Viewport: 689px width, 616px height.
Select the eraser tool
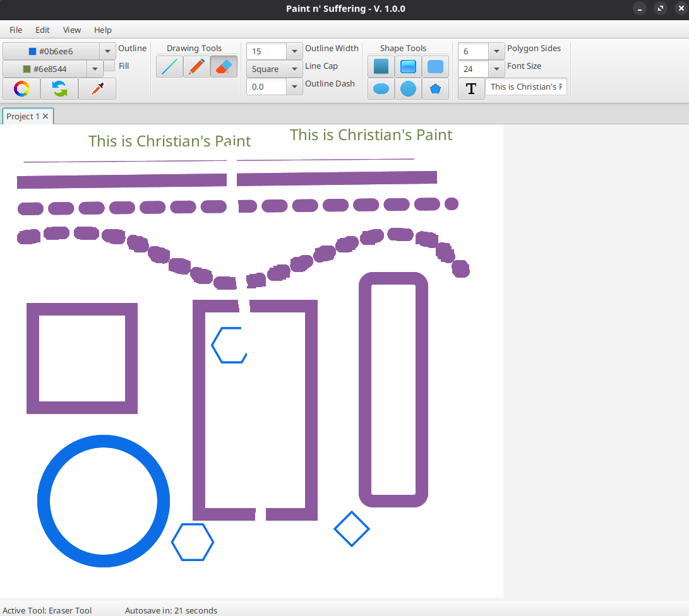click(x=224, y=67)
